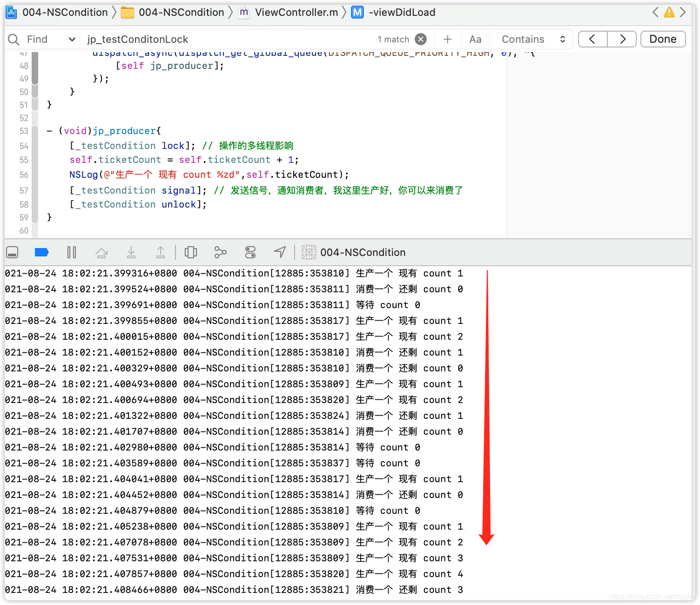Open the Debug View Hierarchy icon

(191, 252)
